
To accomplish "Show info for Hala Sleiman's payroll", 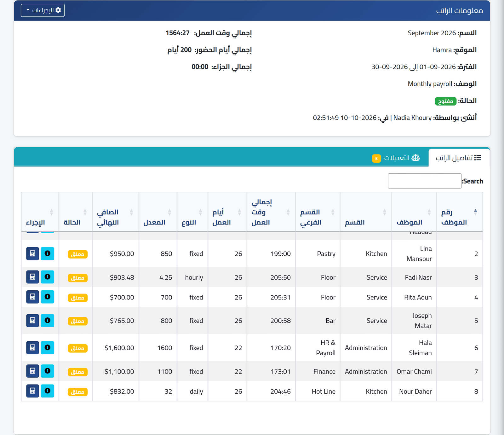I will [x=48, y=347].
